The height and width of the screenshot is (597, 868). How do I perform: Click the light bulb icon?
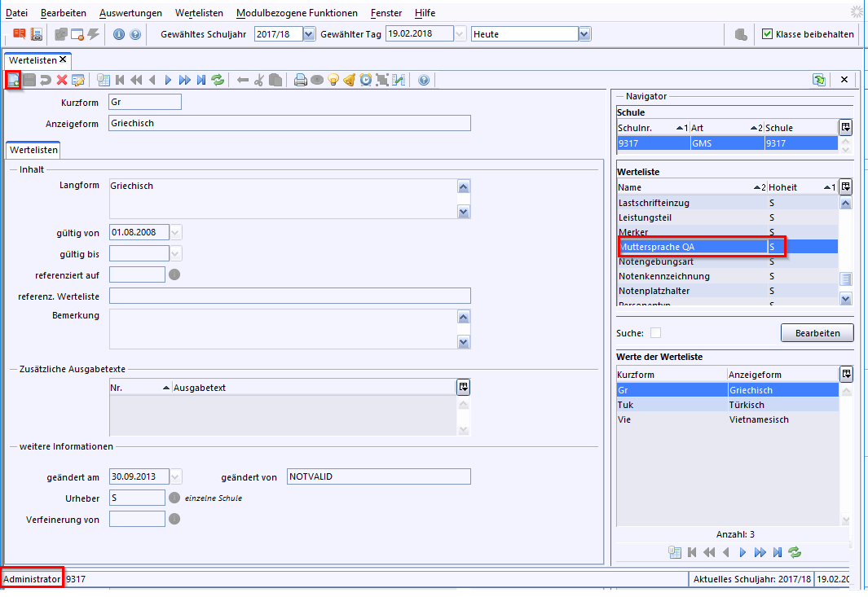click(x=333, y=81)
